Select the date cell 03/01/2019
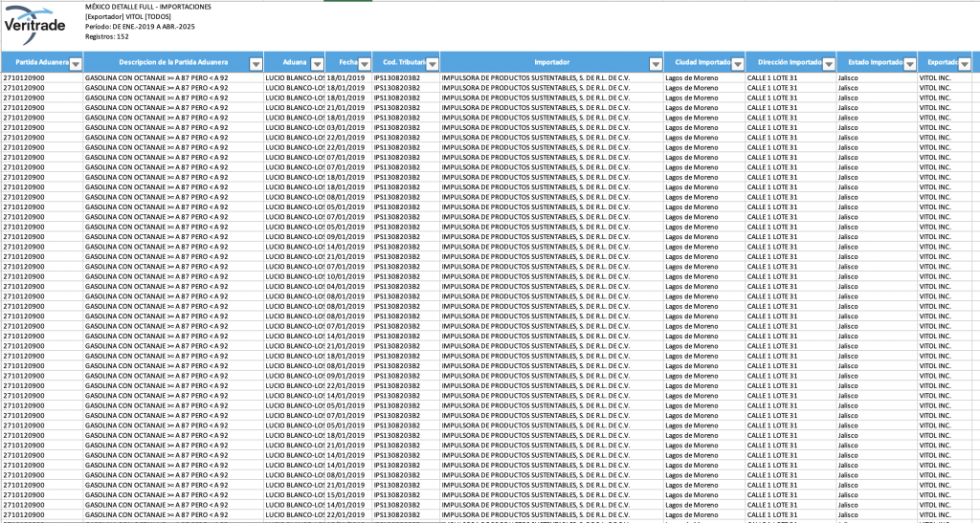Viewport: 980px width, 523px height. tap(348, 127)
